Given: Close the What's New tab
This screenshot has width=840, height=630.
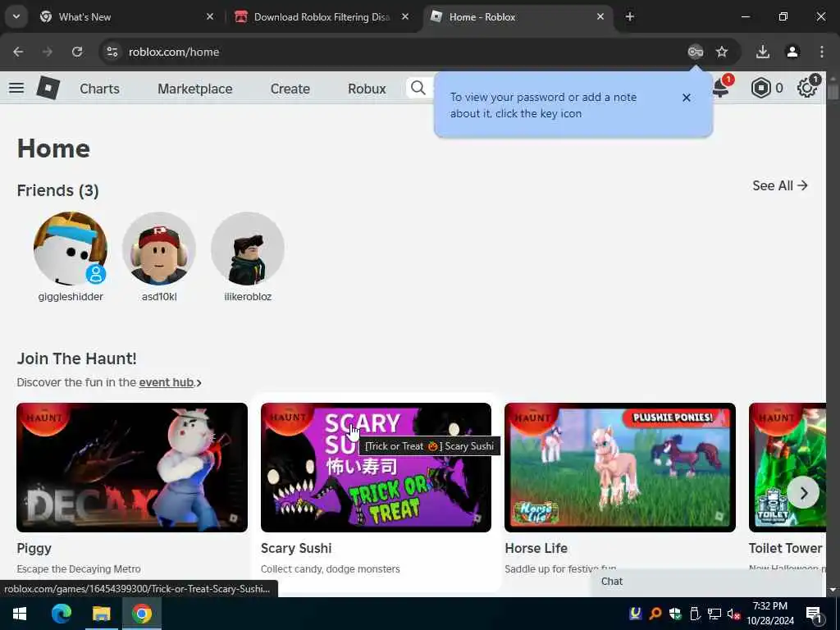Looking at the screenshot, I should pos(210,16).
